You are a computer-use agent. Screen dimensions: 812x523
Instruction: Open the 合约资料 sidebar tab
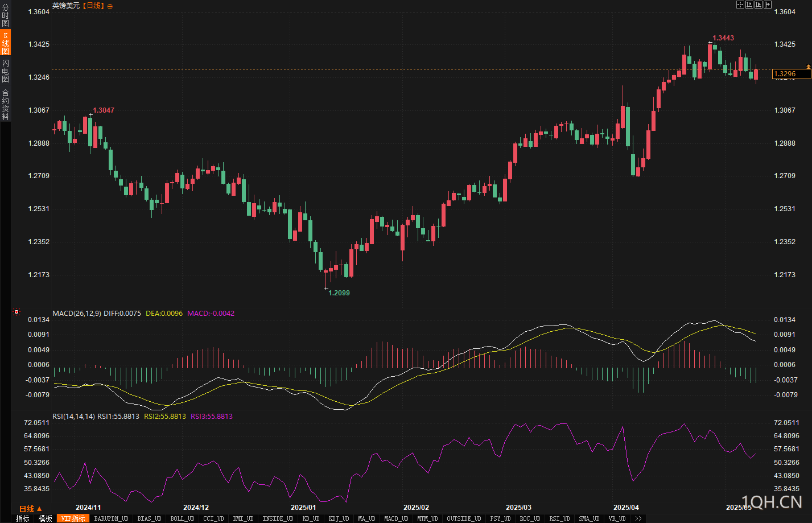point(5,104)
